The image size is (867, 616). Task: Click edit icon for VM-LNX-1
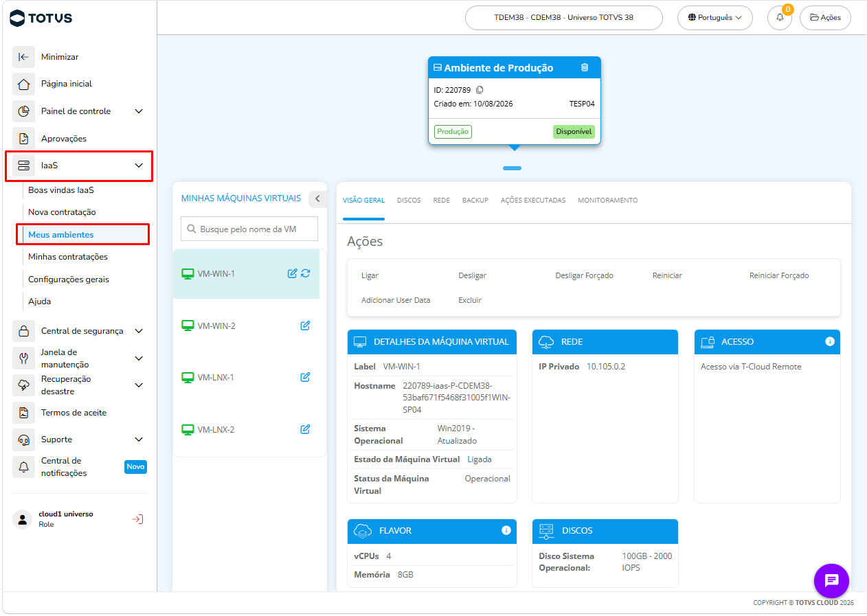point(306,377)
